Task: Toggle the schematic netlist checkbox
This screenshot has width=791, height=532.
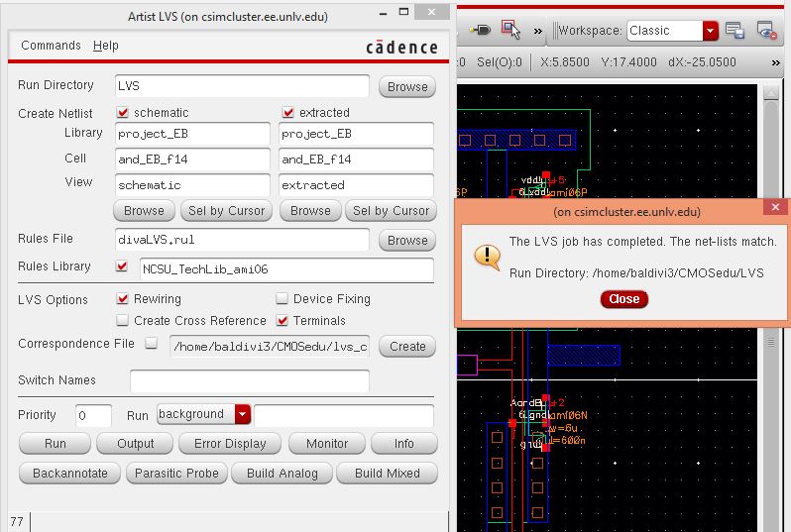Action: [x=124, y=113]
